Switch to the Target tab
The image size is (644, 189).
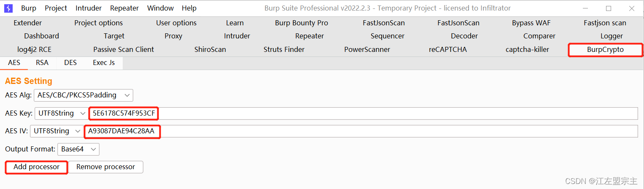[x=114, y=36]
